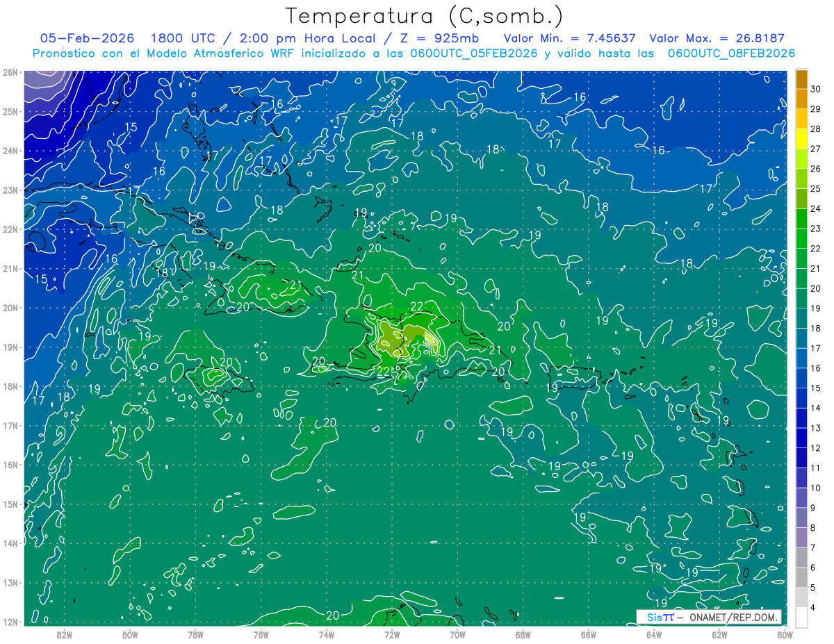Viewport: 834px width, 644px height.
Task: Click the 'SisPI – ONAMET/REP.DOM.' credit box
Action: pos(709,617)
